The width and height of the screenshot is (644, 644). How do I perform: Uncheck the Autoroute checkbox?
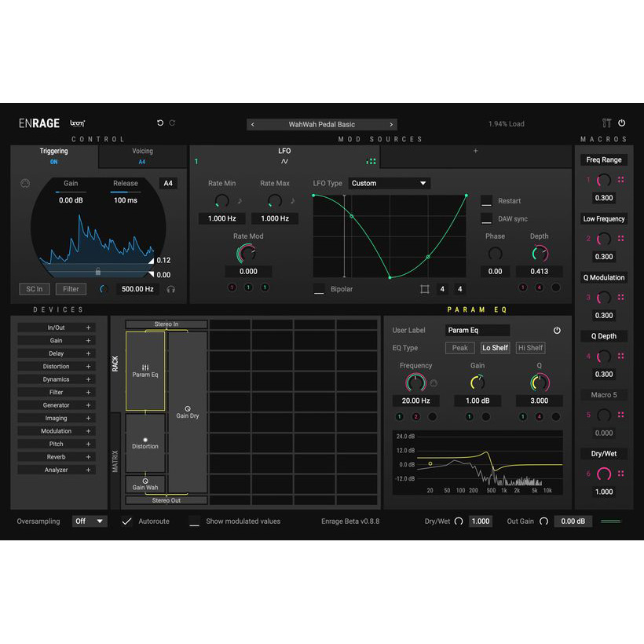(x=127, y=521)
